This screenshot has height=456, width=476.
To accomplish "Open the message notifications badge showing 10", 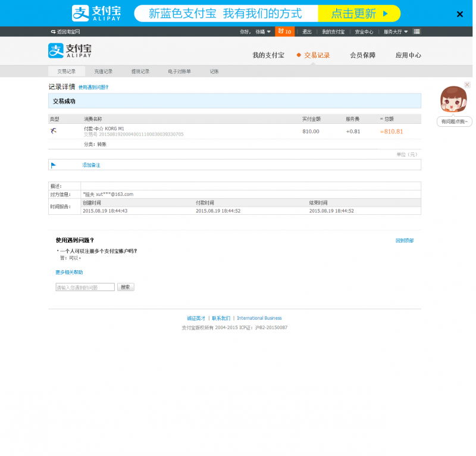I will [284, 32].
